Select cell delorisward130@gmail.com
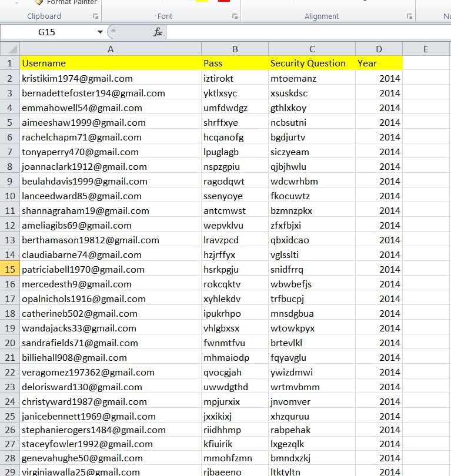This screenshot has width=451, height=476. click(111, 387)
